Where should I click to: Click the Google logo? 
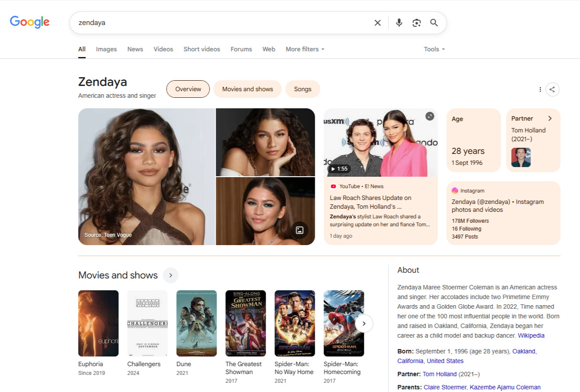tap(30, 22)
